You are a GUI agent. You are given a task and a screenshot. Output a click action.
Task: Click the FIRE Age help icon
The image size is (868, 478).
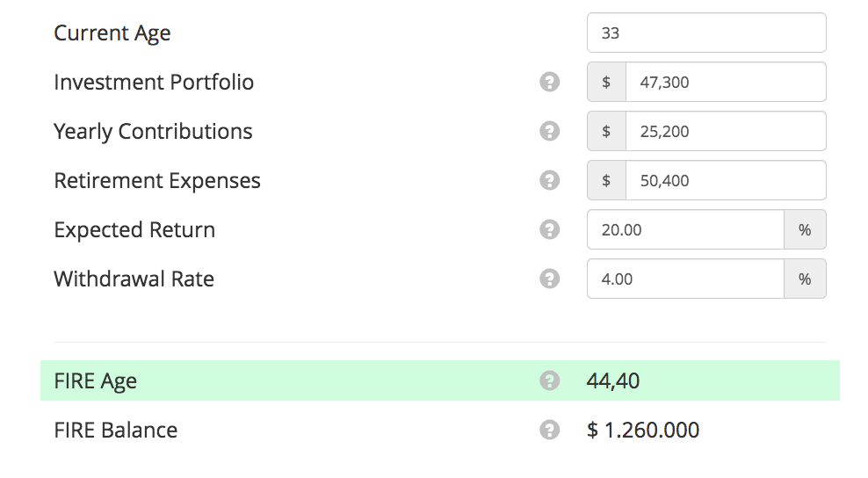[x=549, y=381]
